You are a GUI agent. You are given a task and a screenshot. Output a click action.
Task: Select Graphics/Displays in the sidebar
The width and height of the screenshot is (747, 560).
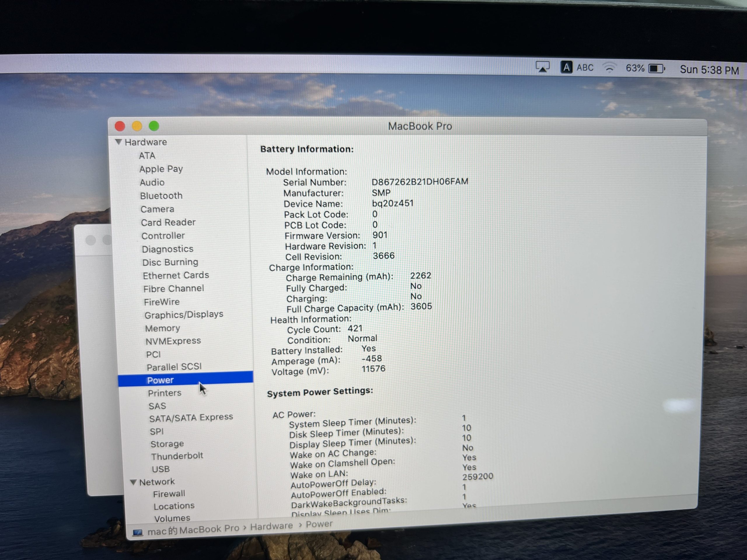pos(184,315)
